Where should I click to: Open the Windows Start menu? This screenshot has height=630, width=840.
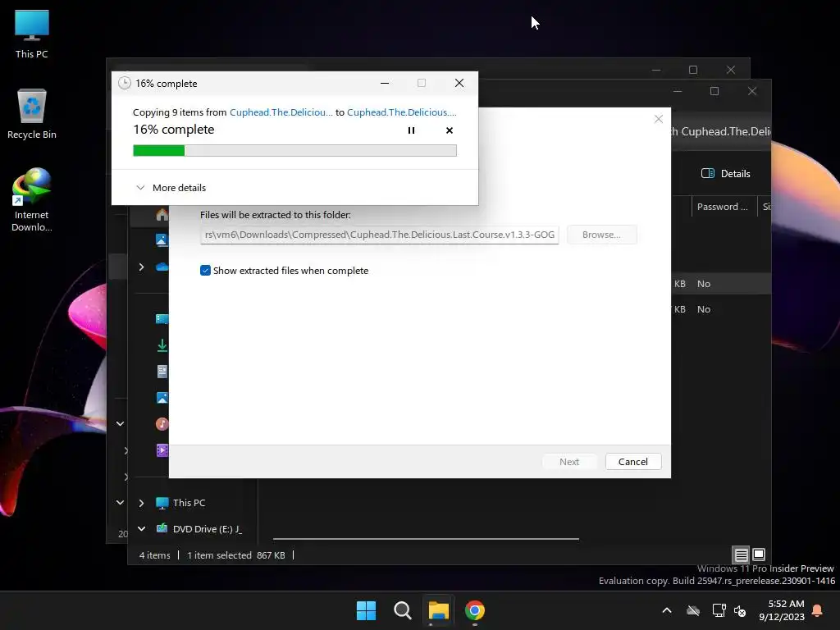(367, 610)
